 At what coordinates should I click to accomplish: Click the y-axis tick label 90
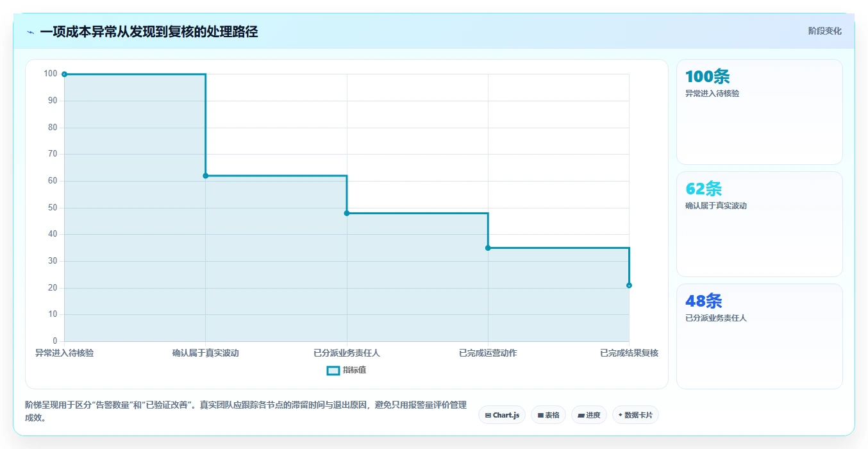[53, 101]
